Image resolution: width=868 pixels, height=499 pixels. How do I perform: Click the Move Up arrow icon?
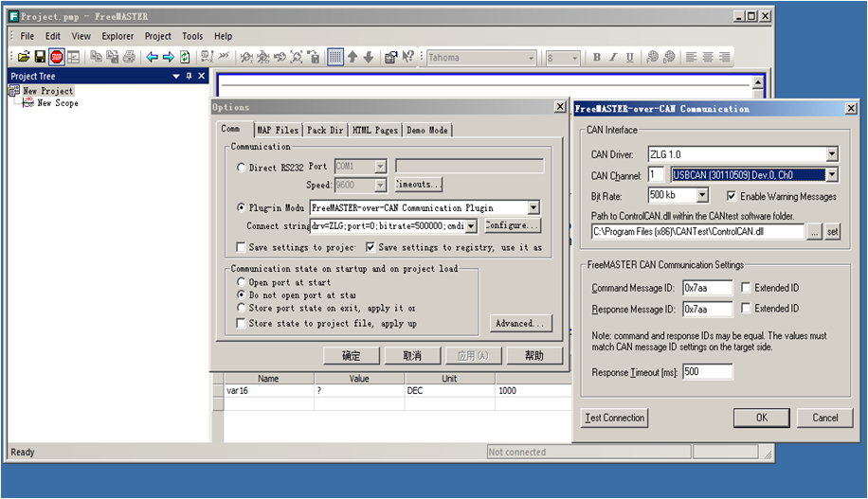point(353,57)
